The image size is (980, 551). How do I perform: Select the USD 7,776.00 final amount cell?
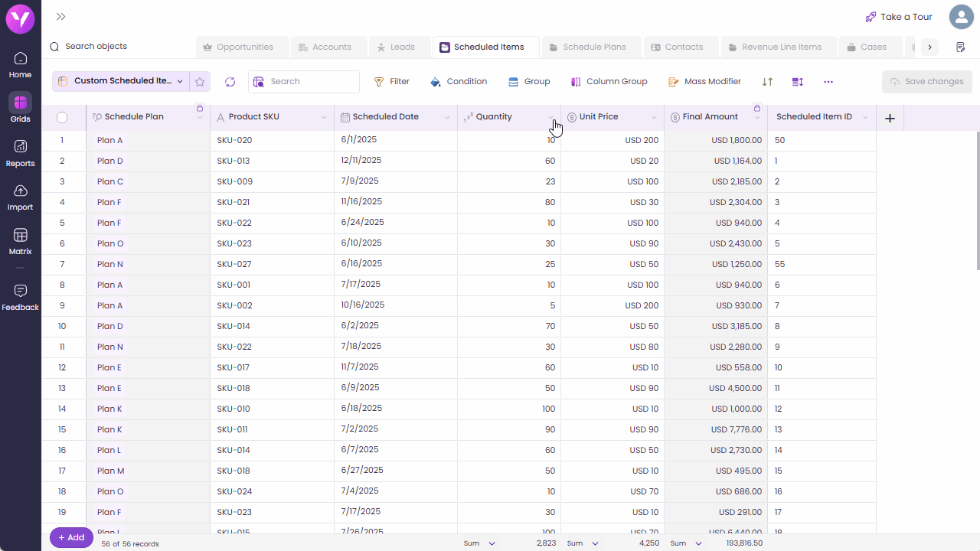(x=716, y=430)
